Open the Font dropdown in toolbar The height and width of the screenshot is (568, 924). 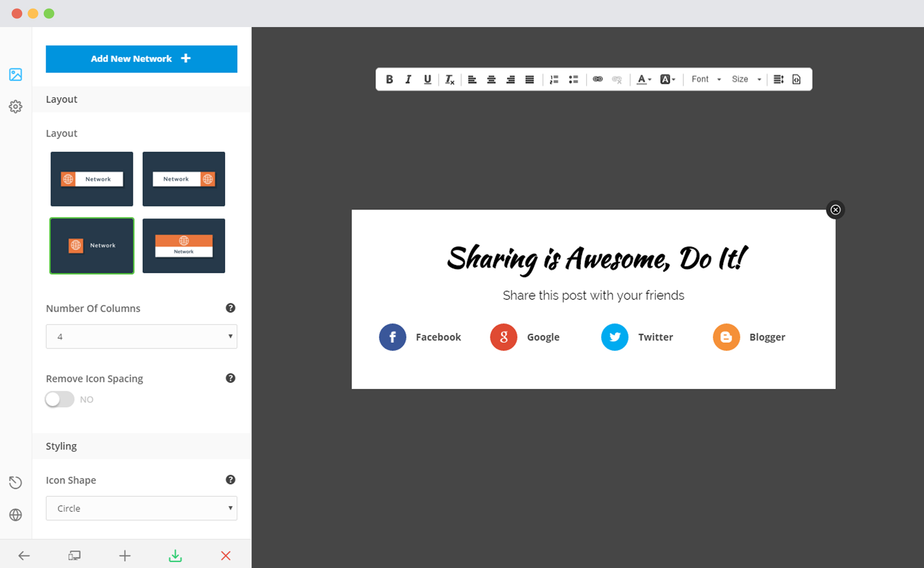[703, 79]
